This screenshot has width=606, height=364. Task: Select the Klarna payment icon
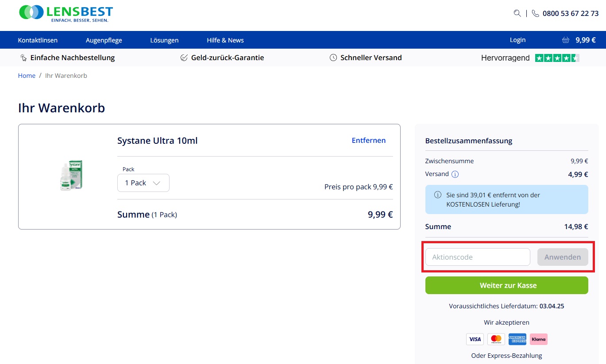(x=538, y=339)
